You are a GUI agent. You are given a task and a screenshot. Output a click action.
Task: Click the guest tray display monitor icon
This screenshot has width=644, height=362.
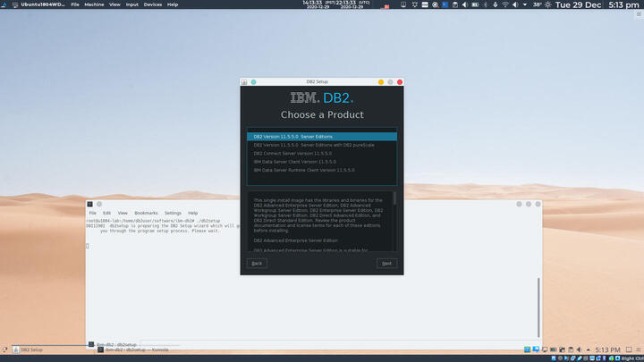click(x=545, y=349)
